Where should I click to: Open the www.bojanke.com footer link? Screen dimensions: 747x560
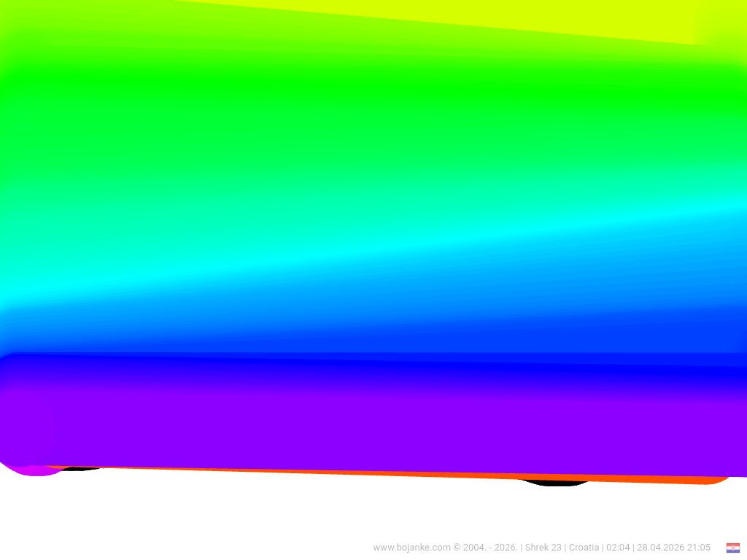click(x=411, y=548)
